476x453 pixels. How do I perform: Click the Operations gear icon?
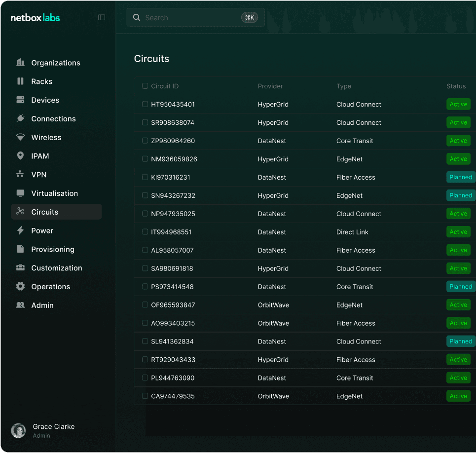tap(20, 287)
